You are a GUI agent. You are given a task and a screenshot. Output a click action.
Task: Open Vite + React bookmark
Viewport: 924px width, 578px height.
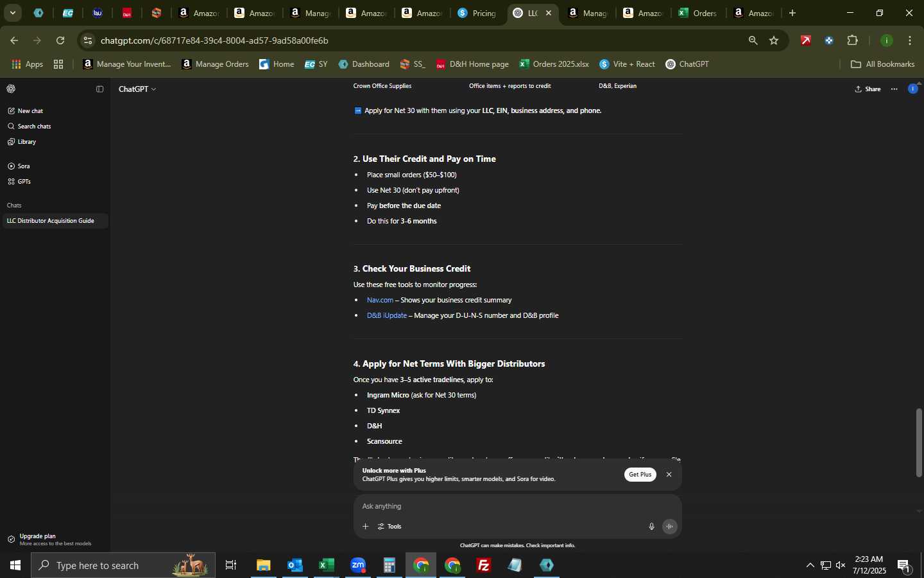[x=627, y=64]
